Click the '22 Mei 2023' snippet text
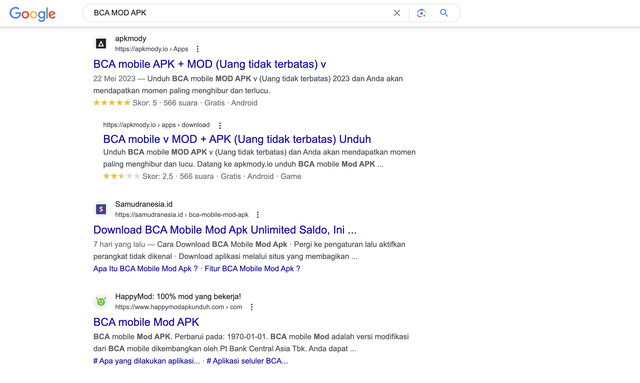Viewport: 640px width, 383px height. [x=114, y=78]
